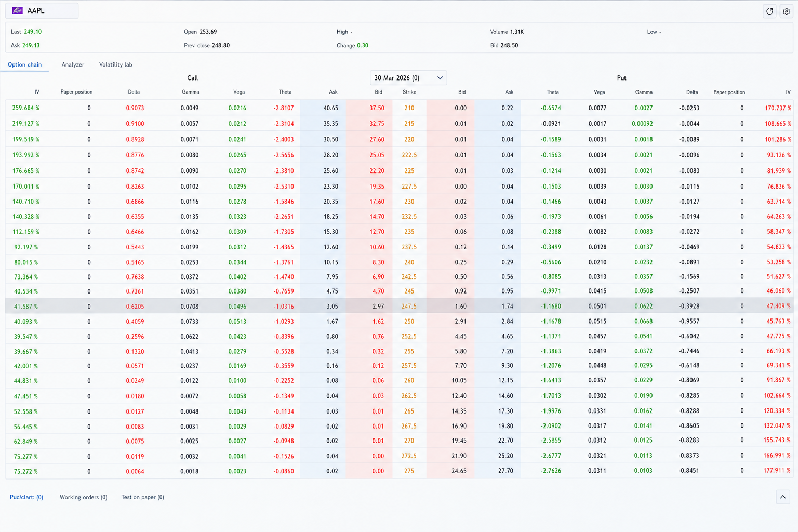Click strike 250 in the chain
This screenshot has height=532, width=798.
[x=409, y=322]
